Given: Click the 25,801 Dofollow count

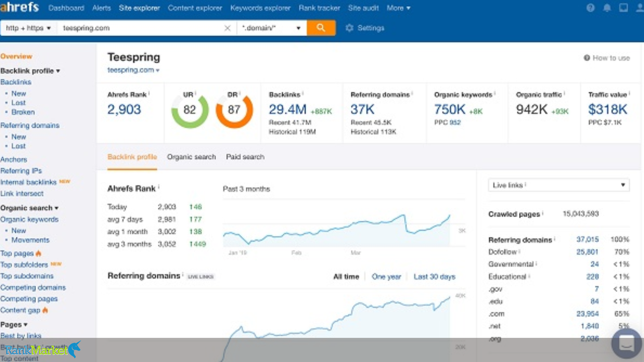Looking at the screenshot, I should click(x=588, y=252).
